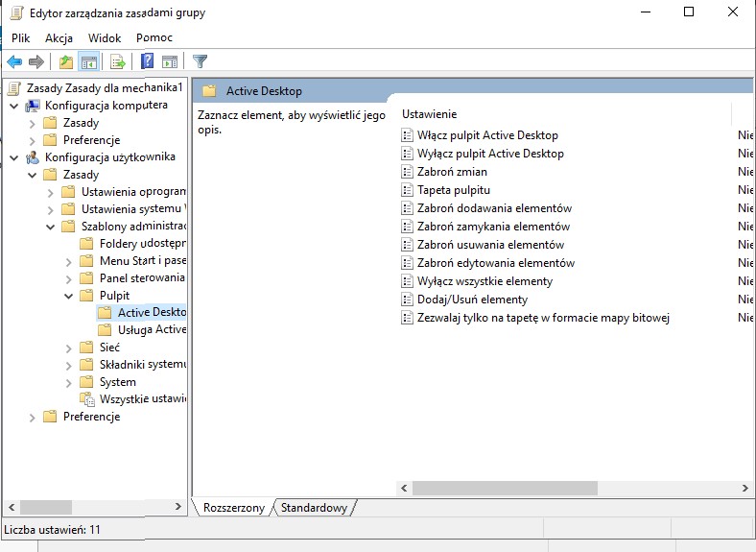756x552 pixels.
Task: Collapse the Konfiguracja komputera node
Action: coord(14,106)
